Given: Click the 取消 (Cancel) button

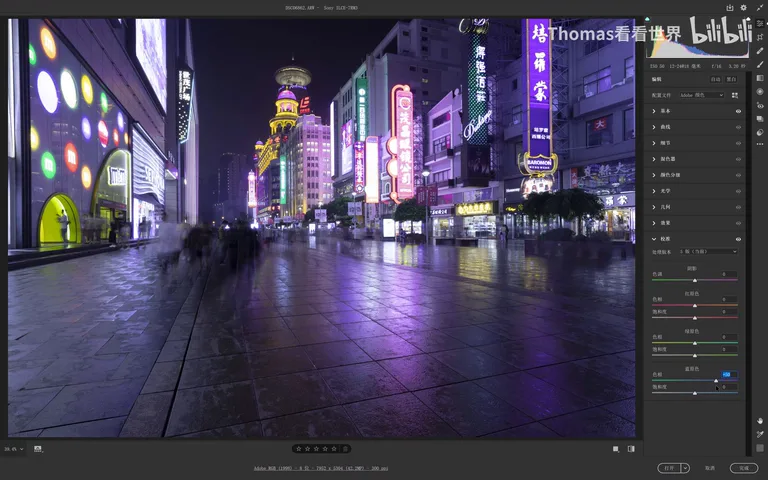Looking at the screenshot, I should click(710, 468).
